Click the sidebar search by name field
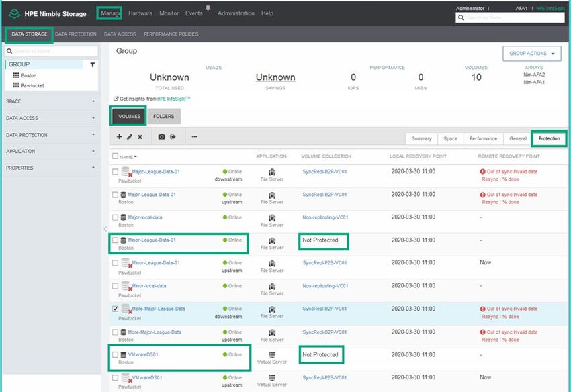The image size is (571, 392). tap(51, 51)
